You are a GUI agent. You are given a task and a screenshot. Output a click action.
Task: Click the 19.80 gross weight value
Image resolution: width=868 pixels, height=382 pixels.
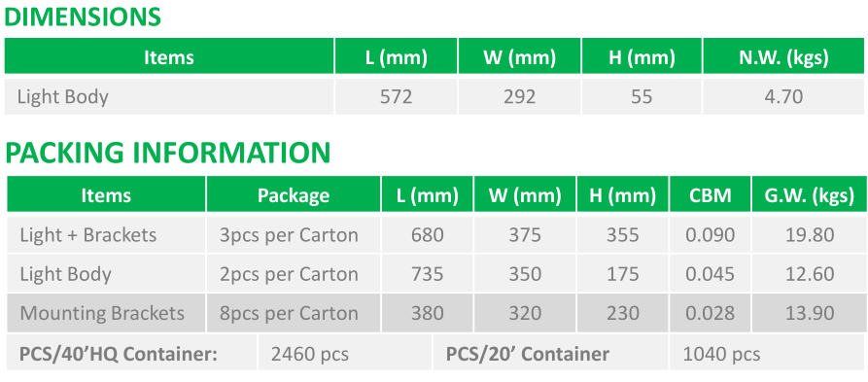pos(810,234)
